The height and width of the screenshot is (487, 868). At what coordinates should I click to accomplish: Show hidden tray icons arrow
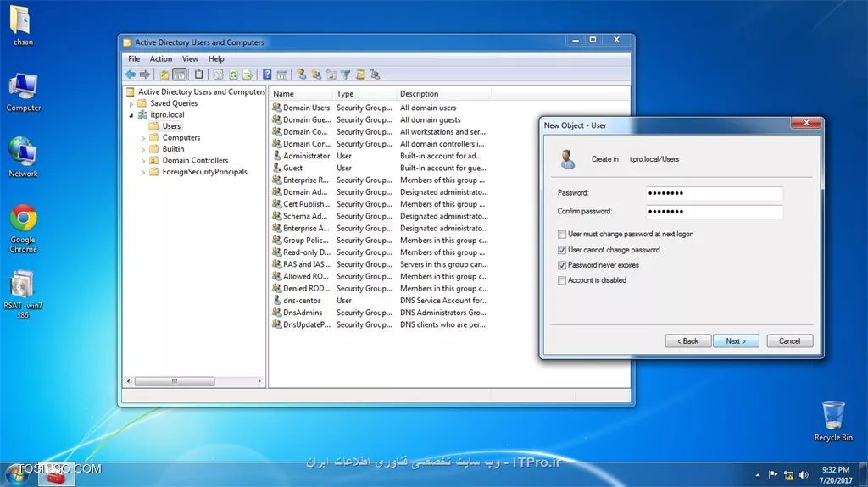(757, 475)
